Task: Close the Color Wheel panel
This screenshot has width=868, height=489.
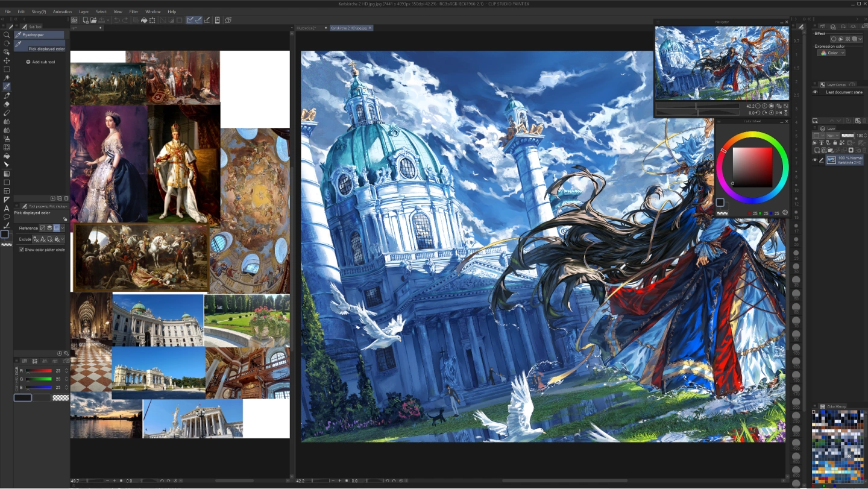Action: click(787, 121)
